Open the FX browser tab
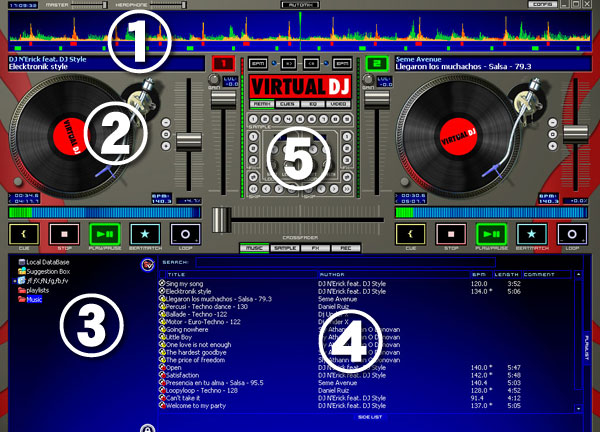This screenshot has width=600, height=432. [x=315, y=248]
